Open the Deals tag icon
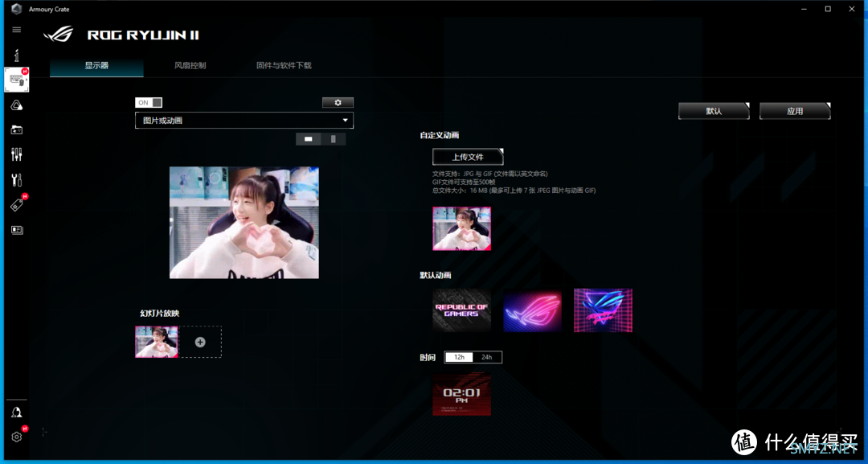The height and width of the screenshot is (464, 868). (x=17, y=205)
